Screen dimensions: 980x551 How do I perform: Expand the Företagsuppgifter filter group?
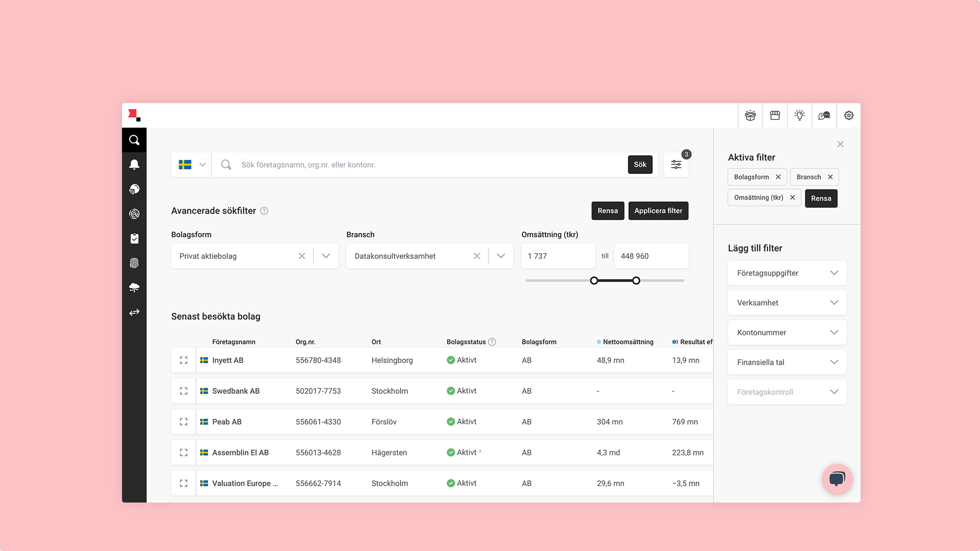[x=787, y=273]
